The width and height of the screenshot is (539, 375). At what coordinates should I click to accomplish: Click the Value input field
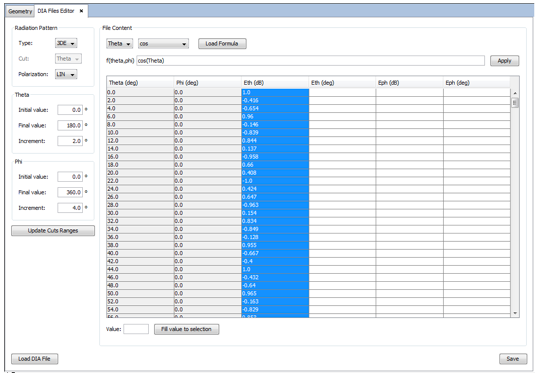136,329
